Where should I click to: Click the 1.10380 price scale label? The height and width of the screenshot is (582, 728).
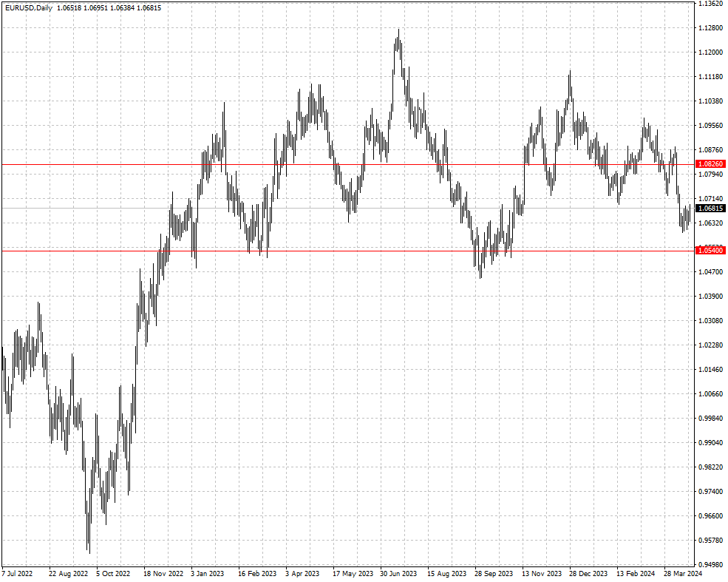pos(710,101)
